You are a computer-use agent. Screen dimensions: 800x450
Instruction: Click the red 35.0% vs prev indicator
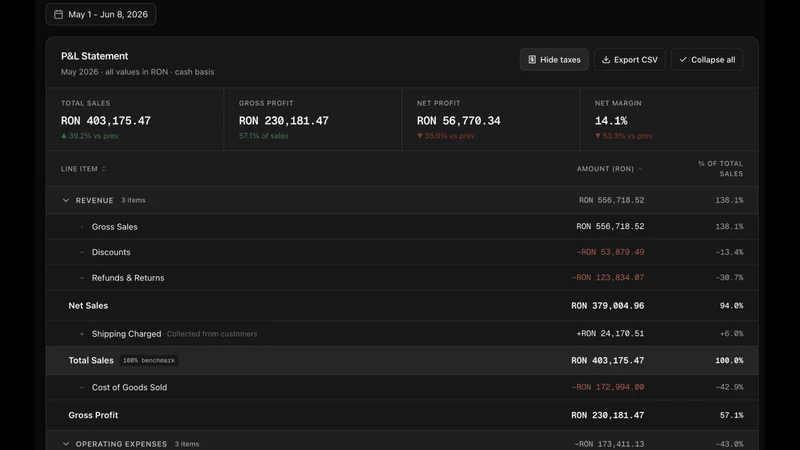coord(446,136)
